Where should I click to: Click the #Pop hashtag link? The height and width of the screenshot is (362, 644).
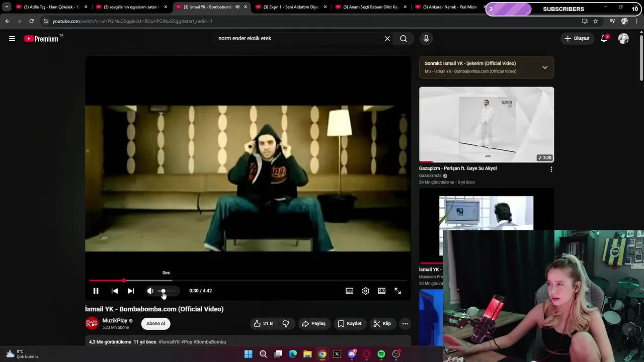pyautogui.click(x=187, y=342)
